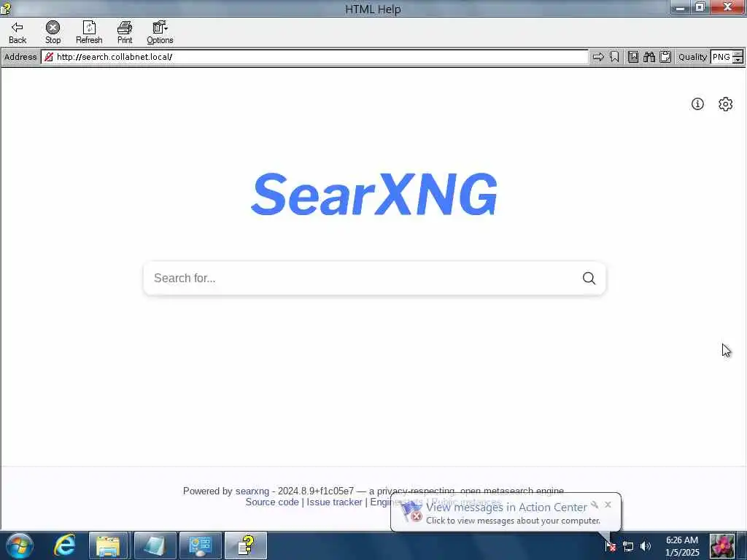Click the volume speaker tray icon
747x560 pixels.
[x=646, y=546]
